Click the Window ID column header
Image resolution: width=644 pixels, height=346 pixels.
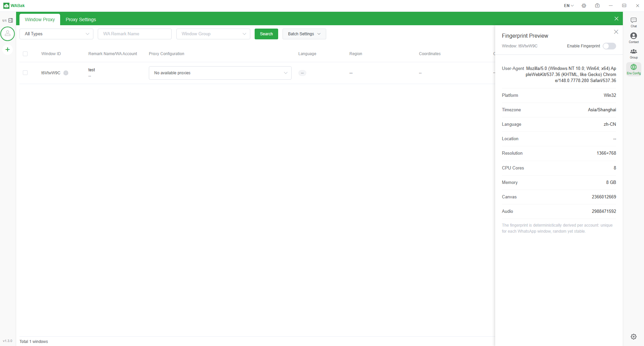[51, 54]
